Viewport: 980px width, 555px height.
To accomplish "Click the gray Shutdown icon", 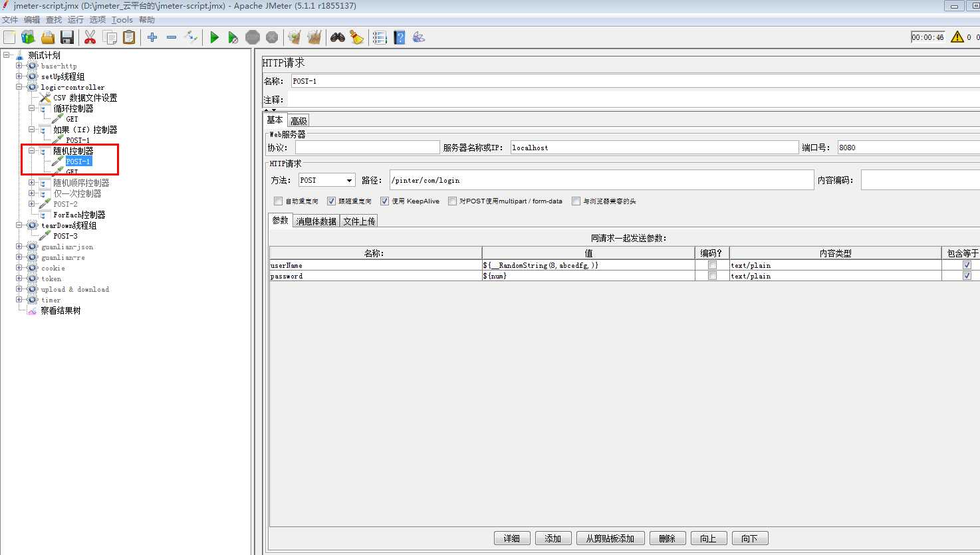I will pyautogui.click(x=272, y=37).
